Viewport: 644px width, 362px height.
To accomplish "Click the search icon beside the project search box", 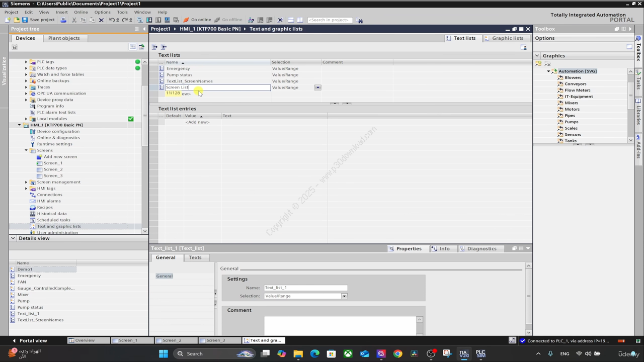I will 359,21.
